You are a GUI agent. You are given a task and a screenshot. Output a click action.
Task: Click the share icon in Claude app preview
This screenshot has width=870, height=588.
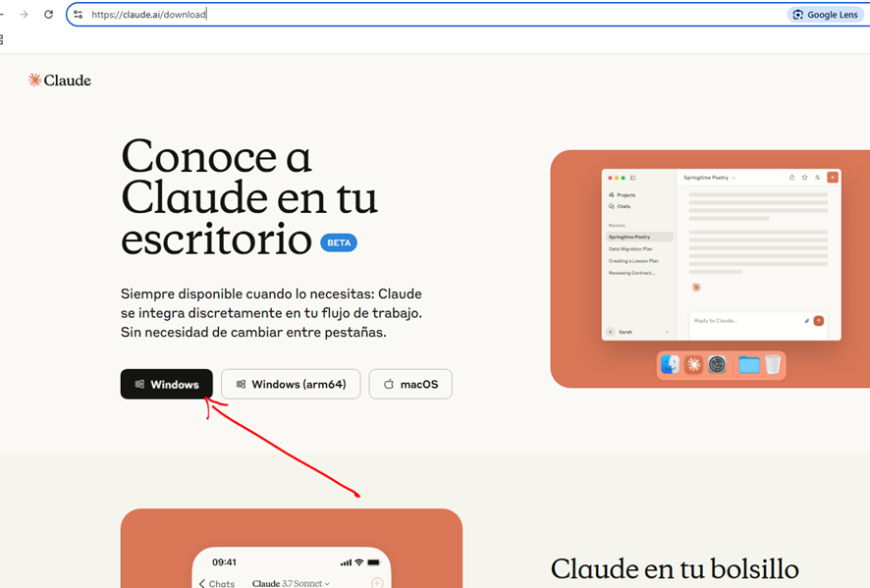click(791, 178)
